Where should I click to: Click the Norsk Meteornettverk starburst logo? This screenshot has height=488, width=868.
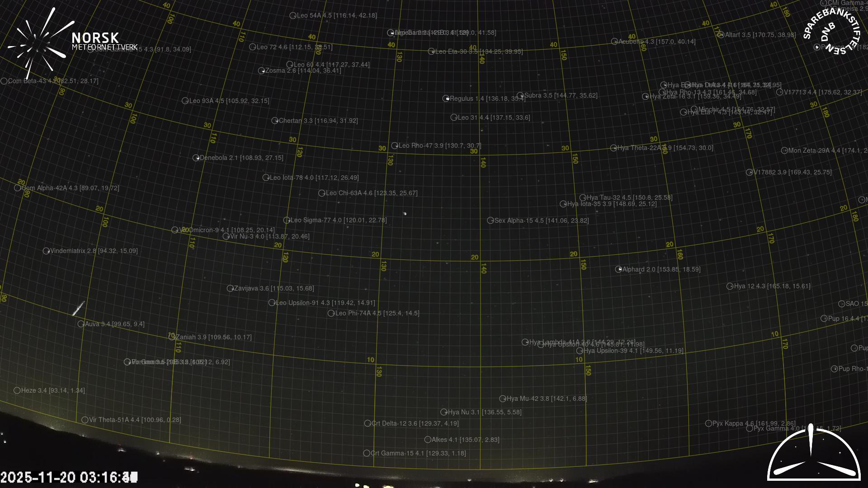tap(38, 44)
